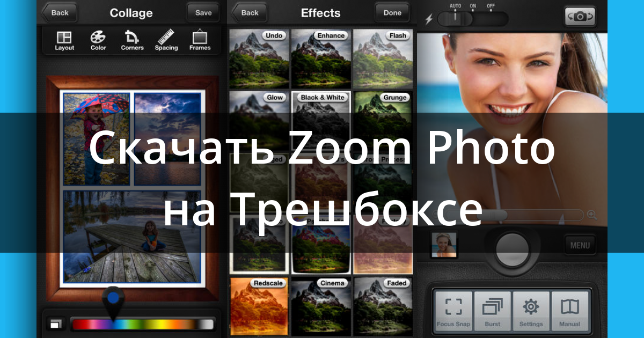Open the camera MENU button

[580, 245]
